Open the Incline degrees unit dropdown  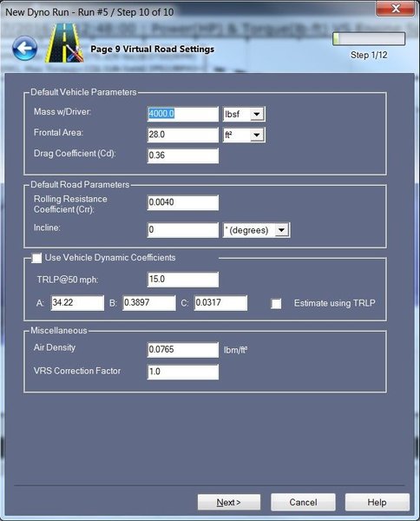[256, 230]
